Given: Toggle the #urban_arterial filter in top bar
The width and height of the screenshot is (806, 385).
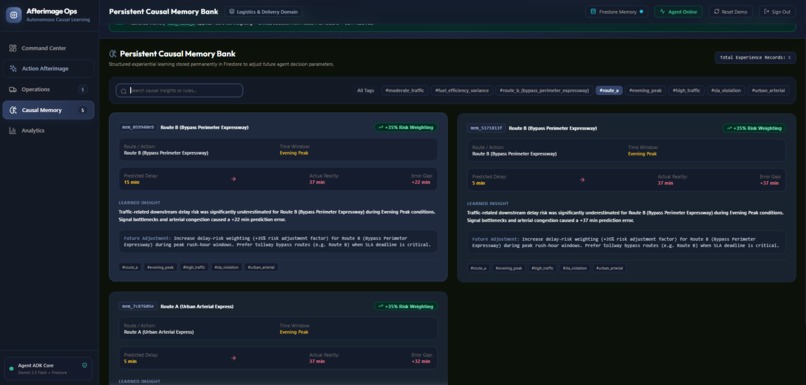Looking at the screenshot, I should [x=768, y=90].
